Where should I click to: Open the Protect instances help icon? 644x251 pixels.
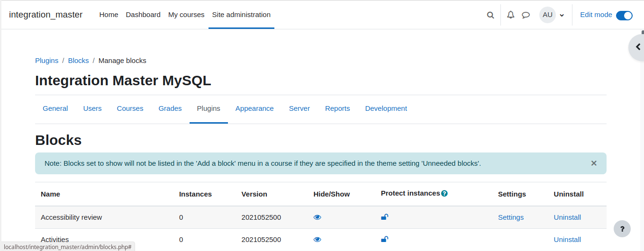(x=444, y=193)
